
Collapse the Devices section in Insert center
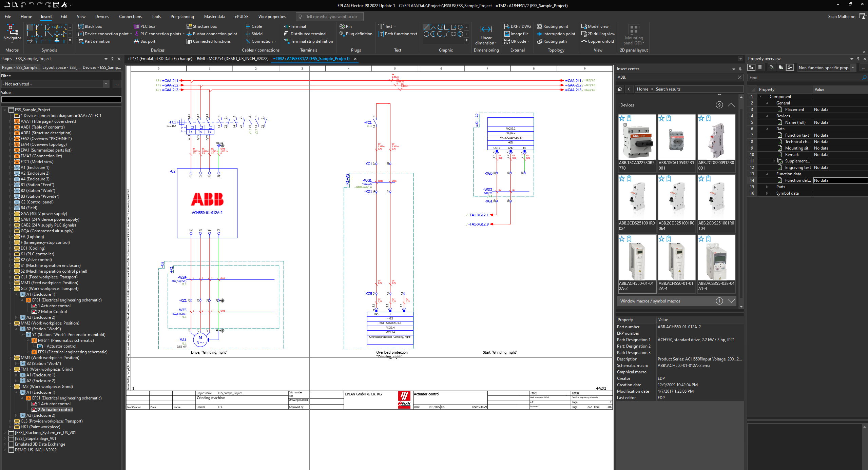click(x=731, y=105)
